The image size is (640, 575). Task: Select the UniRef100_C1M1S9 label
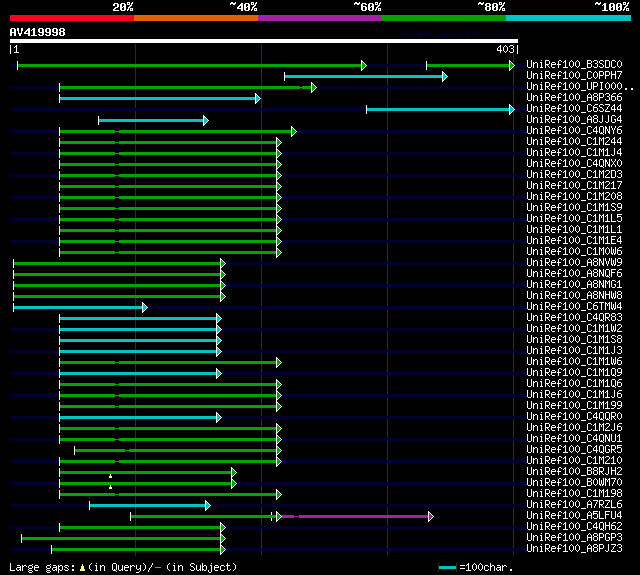coord(574,208)
